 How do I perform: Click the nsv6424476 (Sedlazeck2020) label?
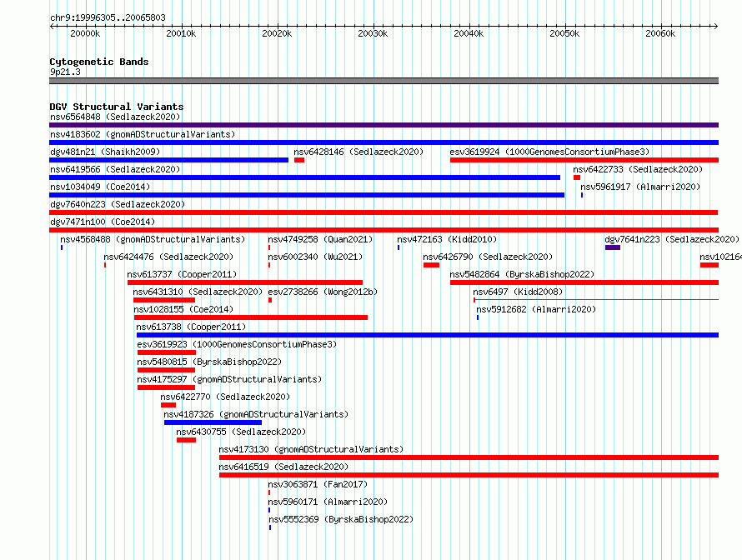click(x=168, y=257)
